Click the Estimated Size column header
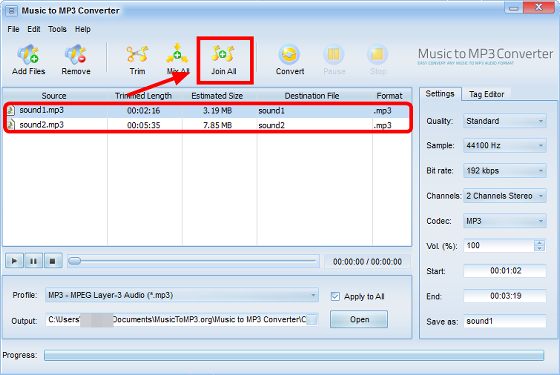Screen dimensions: 560x375 [x=219, y=96]
